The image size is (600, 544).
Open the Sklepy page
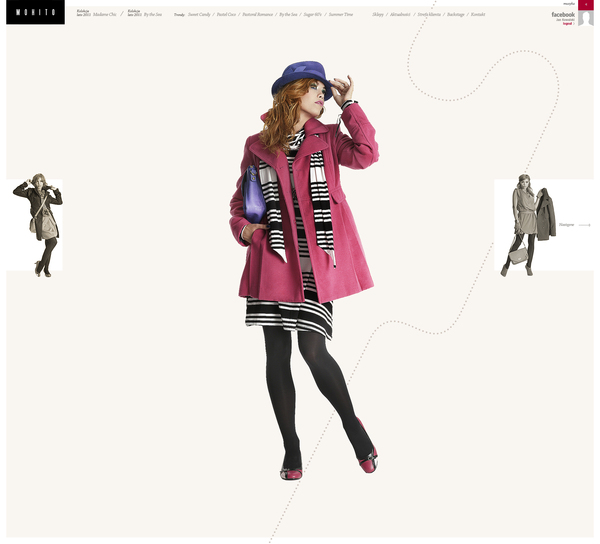point(377,15)
